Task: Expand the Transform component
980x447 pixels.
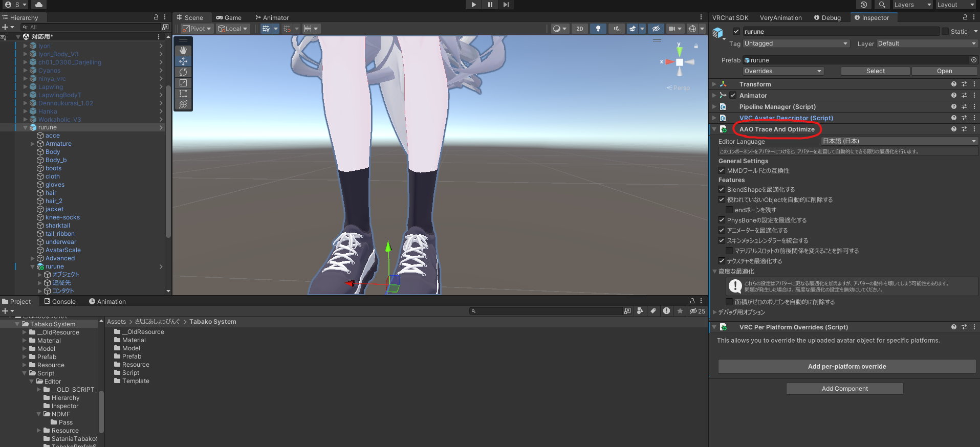Action: (714, 84)
